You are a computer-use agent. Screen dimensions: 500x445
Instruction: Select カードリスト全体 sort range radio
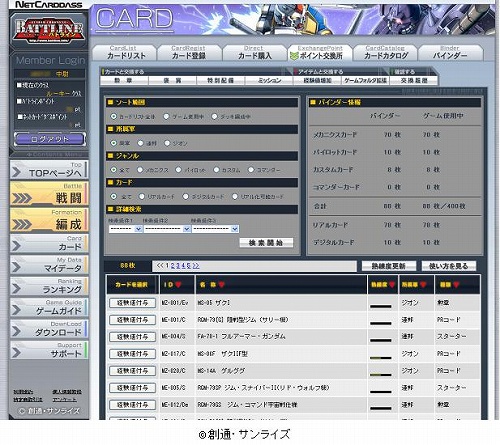[114, 116]
